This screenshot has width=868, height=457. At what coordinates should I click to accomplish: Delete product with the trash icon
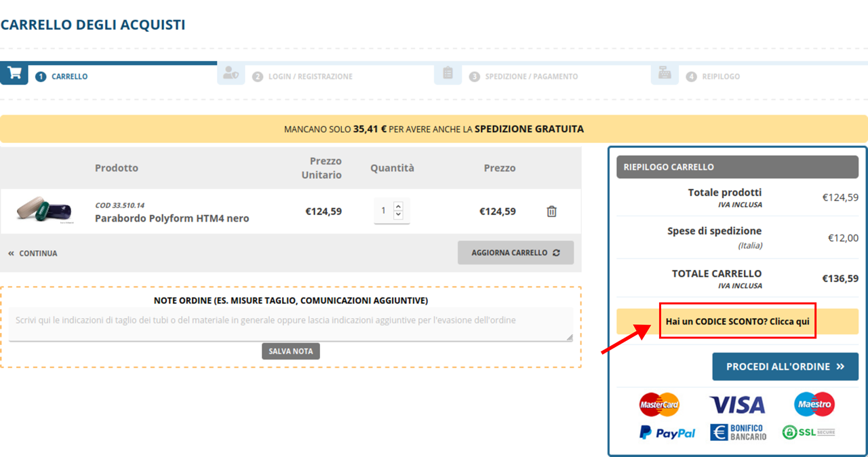pos(551,212)
